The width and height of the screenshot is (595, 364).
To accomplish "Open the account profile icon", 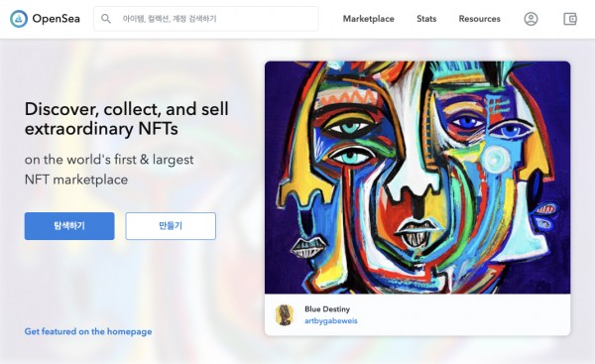I will point(531,19).
